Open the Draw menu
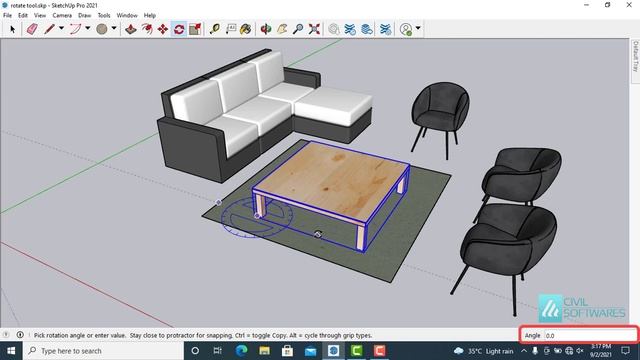640x360 pixels. (x=84, y=16)
